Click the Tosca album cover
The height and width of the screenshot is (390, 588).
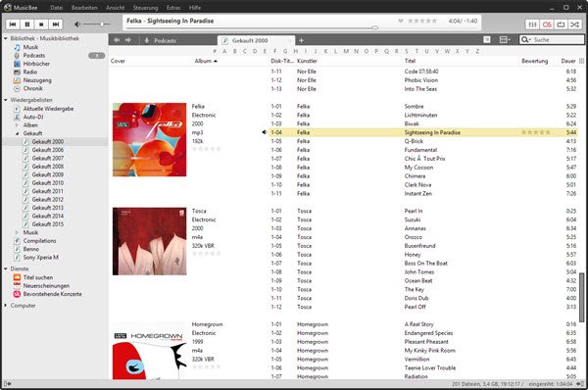[x=149, y=241]
